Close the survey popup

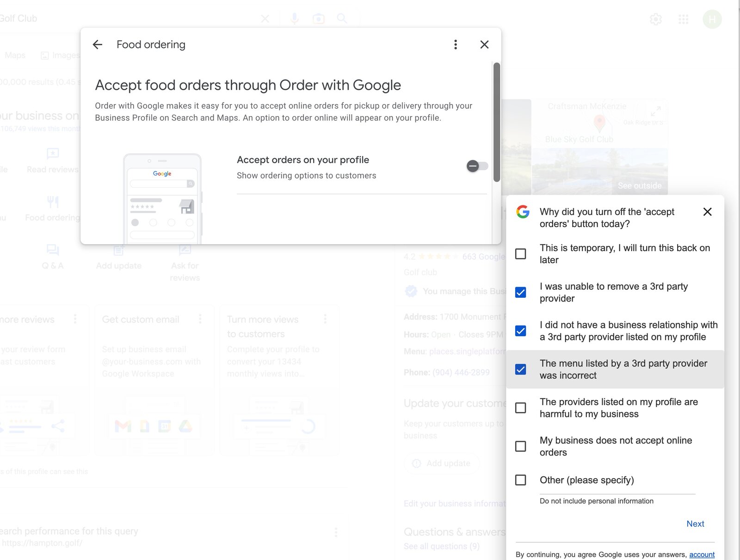point(707,212)
